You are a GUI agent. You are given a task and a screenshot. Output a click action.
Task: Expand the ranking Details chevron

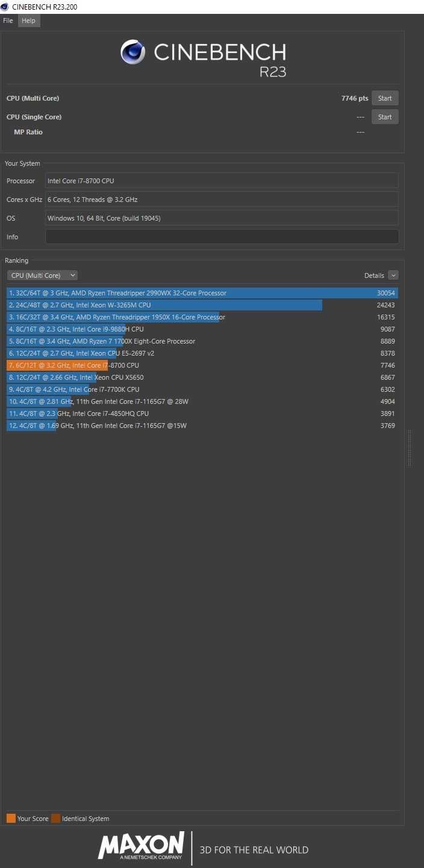click(393, 275)
